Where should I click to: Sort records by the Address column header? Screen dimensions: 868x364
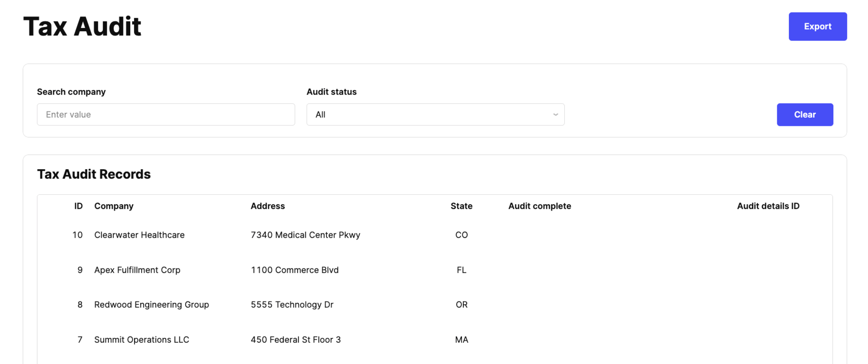[x=268, y=206]
